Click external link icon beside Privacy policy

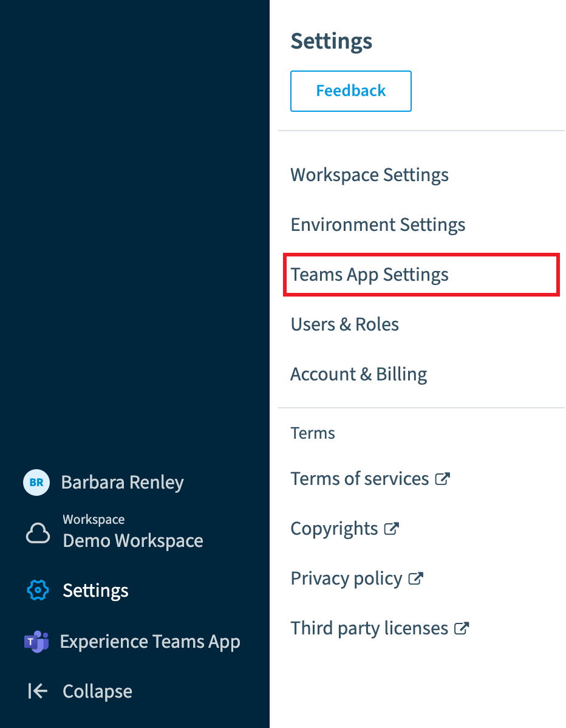click(x=415, y=579)
